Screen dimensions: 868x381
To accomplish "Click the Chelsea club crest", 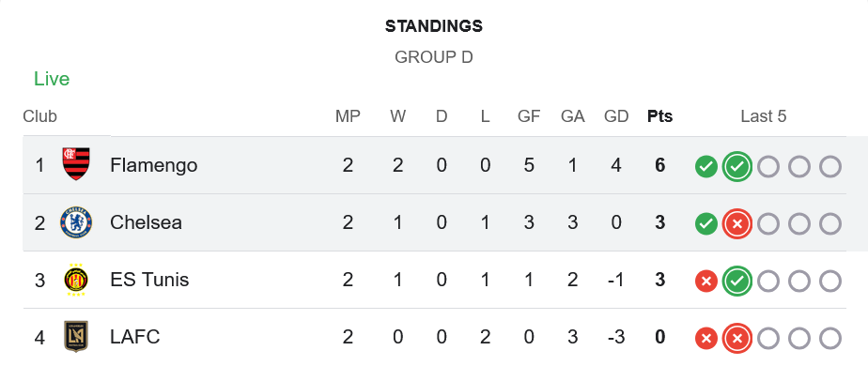I will click(x=75, y=222).
